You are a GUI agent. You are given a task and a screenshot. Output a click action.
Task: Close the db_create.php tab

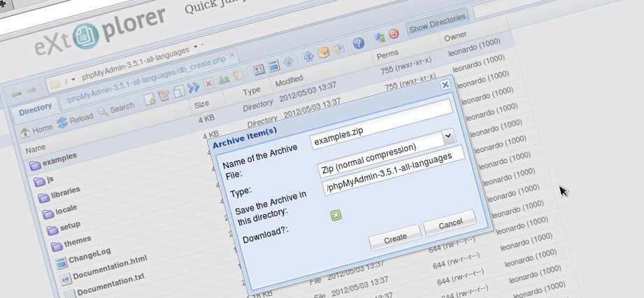[231, 54]
